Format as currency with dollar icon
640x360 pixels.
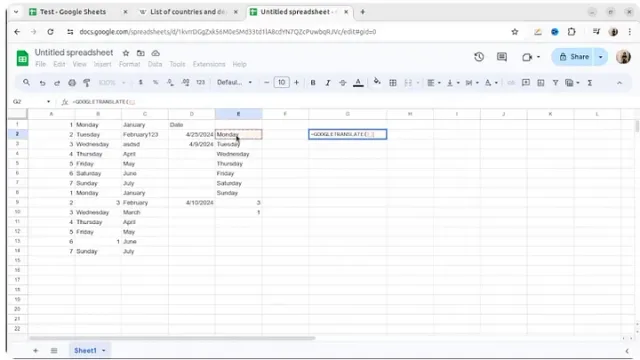click(x=140, y=82)
